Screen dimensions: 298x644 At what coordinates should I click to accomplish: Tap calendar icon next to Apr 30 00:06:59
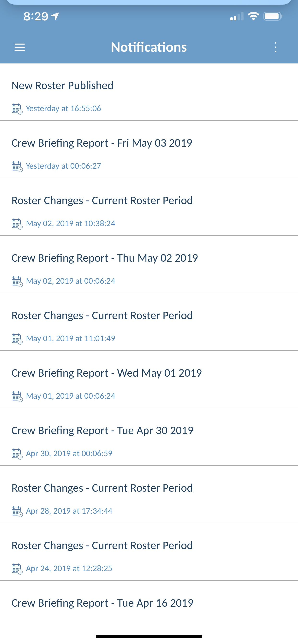[17, 454]
